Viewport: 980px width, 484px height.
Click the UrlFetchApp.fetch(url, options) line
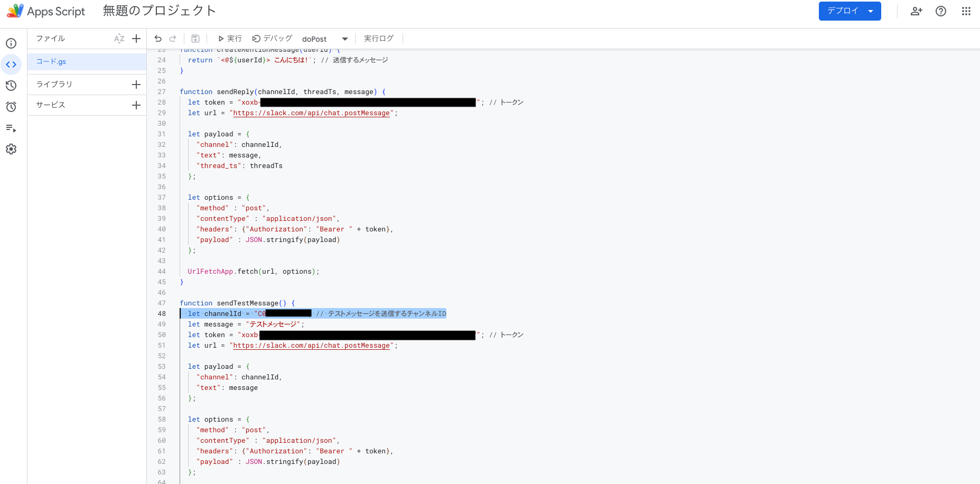click(x=254, y=272)
